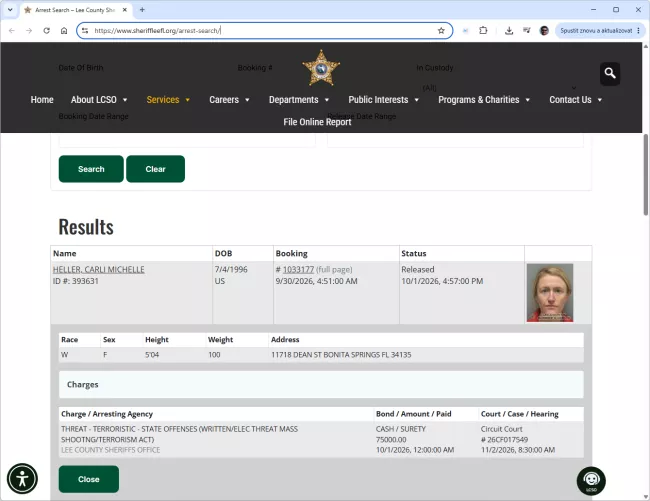Expand About LCSO menu
Viewport: 650px width, 501px height.
(99, 100)
